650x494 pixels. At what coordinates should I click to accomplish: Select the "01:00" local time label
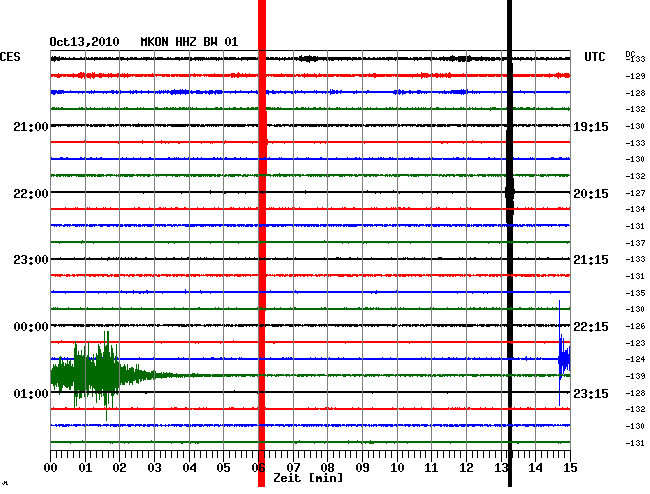[x=31, y=393]
